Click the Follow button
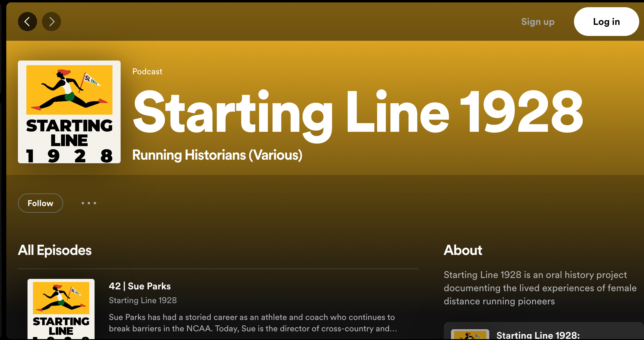 [x=40, y=203]
